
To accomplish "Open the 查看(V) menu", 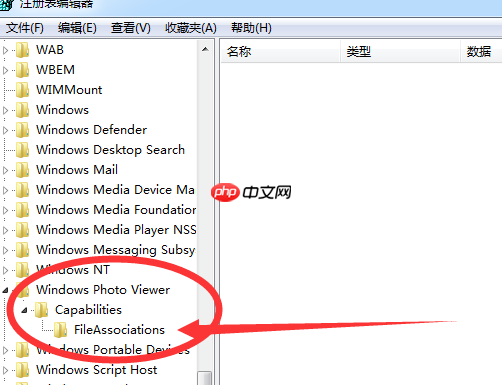I will point(131,28).
